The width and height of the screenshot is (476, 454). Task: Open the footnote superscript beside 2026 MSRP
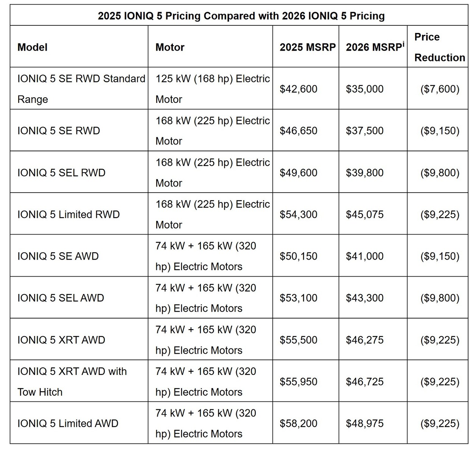(403, 44)
